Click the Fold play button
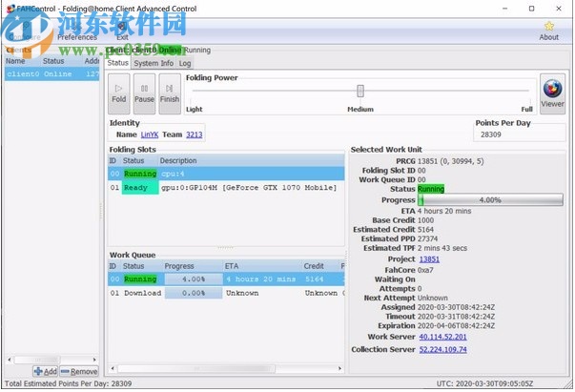 tap(119, 93)
